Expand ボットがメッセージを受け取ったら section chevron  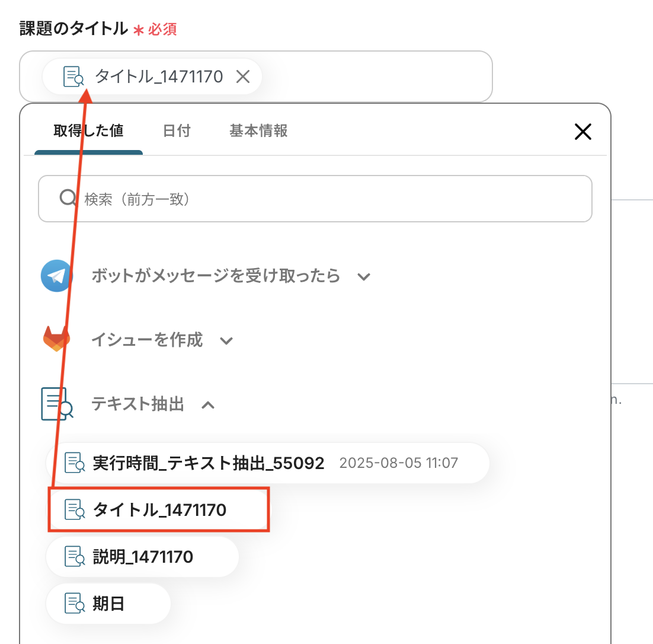pos(364,277)
